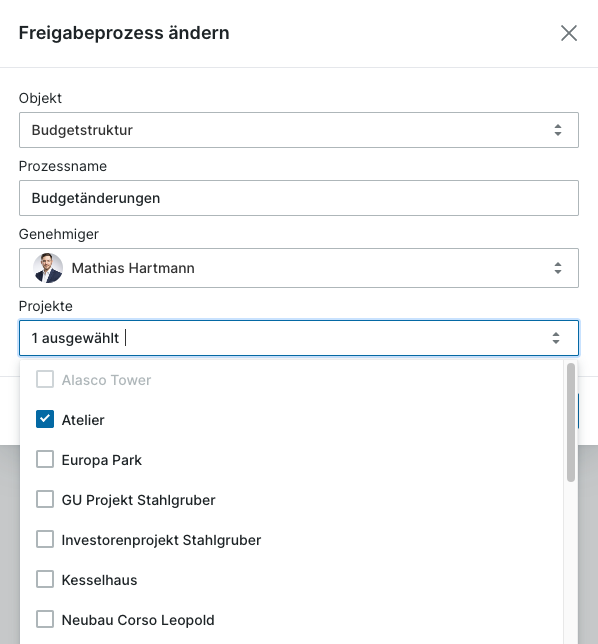
Task: Click the Objekt dropdown arrows icon
Action: tap(557, 130)
